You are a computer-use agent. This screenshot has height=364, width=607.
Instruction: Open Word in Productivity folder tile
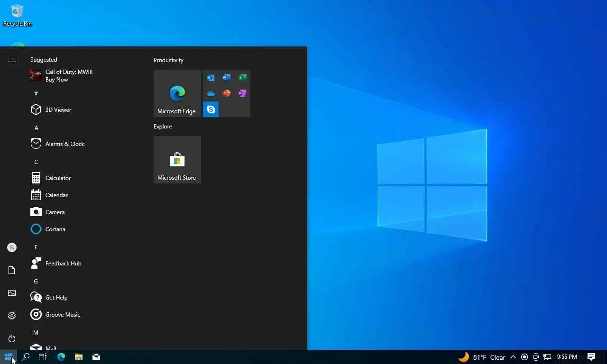click(x=227, y=78)
